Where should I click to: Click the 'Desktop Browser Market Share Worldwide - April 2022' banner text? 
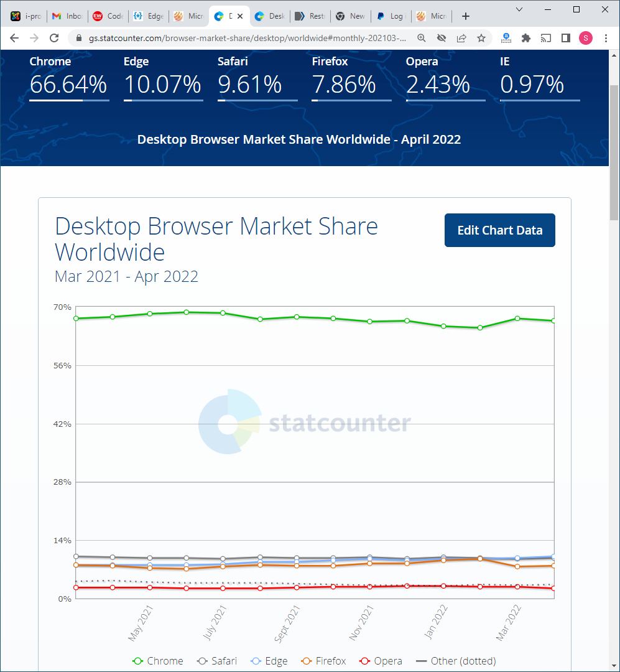299,139
